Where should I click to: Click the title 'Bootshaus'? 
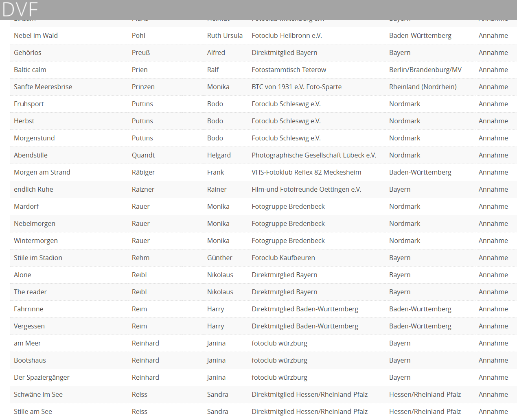click(x=30, y=360)
